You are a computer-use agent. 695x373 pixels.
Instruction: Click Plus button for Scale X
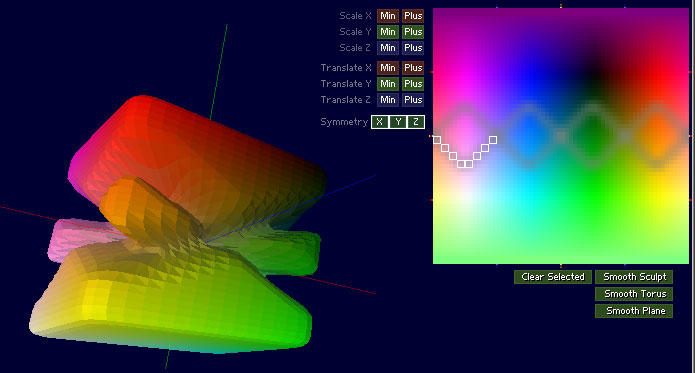(x=413, y=16)
